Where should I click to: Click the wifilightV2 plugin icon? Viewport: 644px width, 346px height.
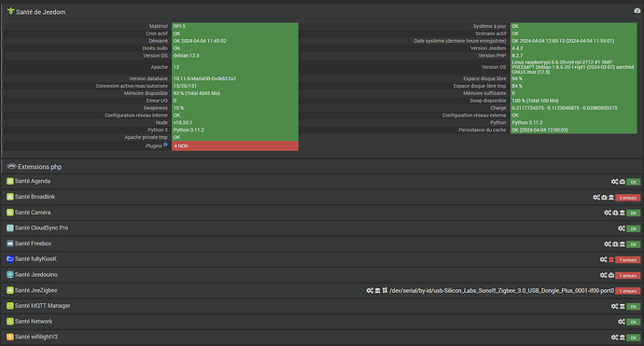click(10, 337)
